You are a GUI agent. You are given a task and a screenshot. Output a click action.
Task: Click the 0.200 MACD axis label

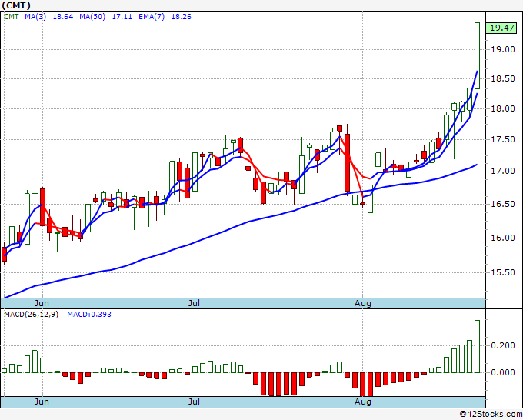pyautogui.click(x=503, y=345)
